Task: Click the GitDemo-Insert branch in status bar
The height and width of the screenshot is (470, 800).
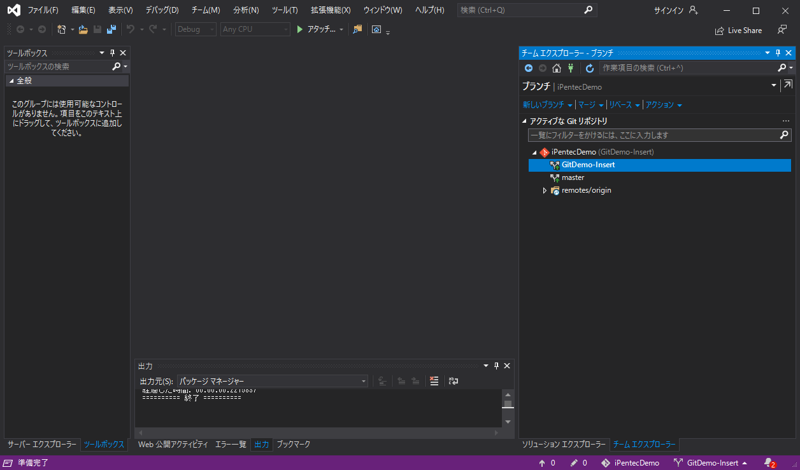Action: 710,463
